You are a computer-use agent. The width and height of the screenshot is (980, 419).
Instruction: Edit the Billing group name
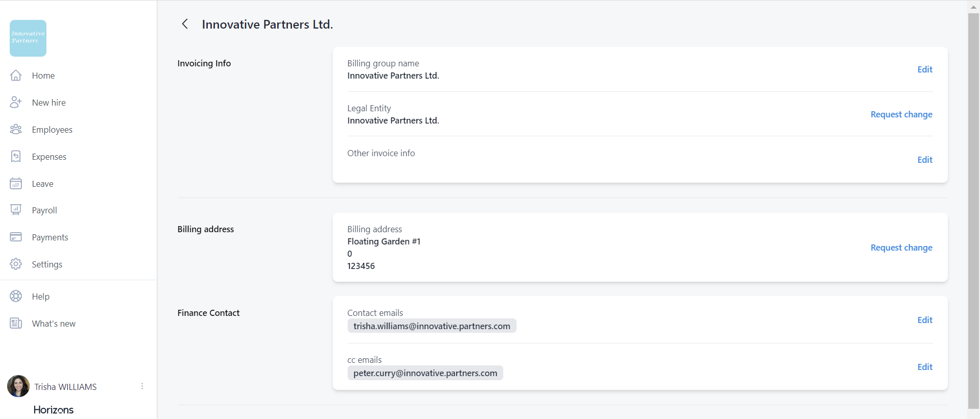(924, 69)
